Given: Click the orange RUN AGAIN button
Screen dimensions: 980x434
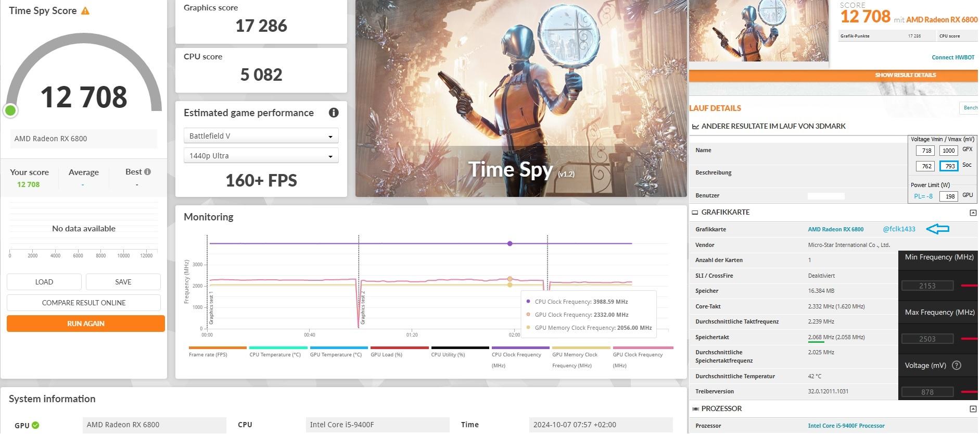Looking at the screenshot, I should 86,324.
